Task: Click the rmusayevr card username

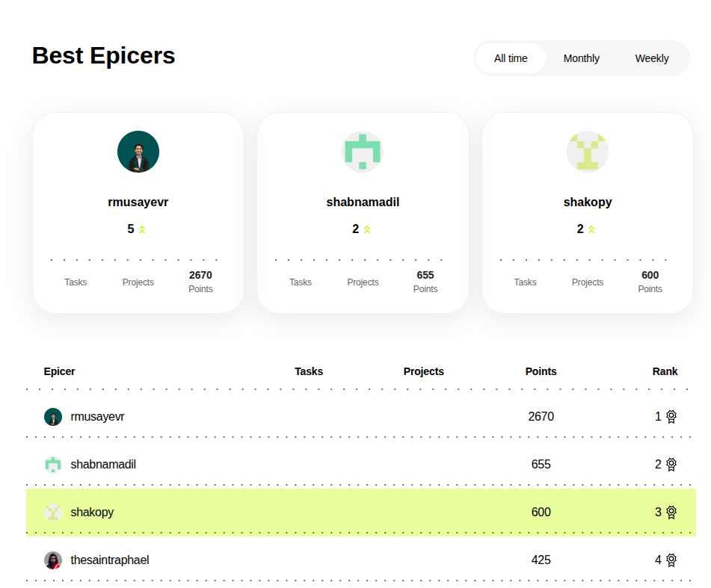Action: click(138, 202)
